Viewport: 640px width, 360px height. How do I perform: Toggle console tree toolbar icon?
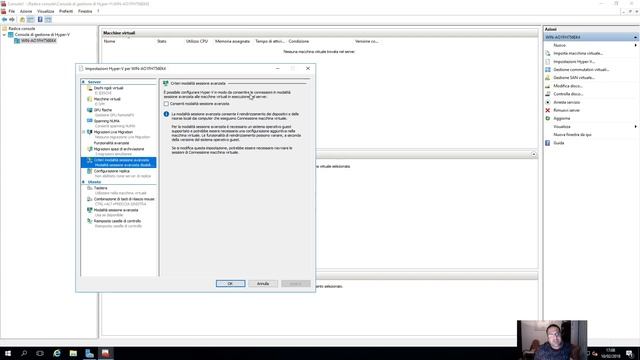click(x=31, y=20)
